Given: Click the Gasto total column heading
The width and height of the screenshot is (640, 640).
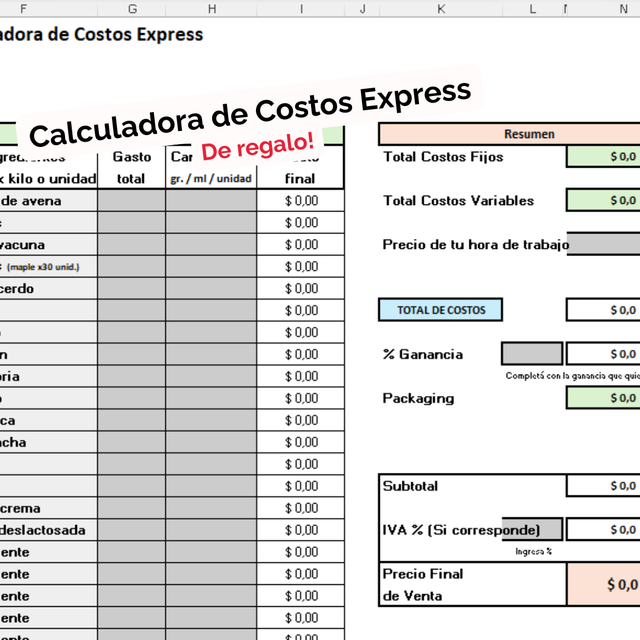Looking at the screenshot, I should point(132,168).
